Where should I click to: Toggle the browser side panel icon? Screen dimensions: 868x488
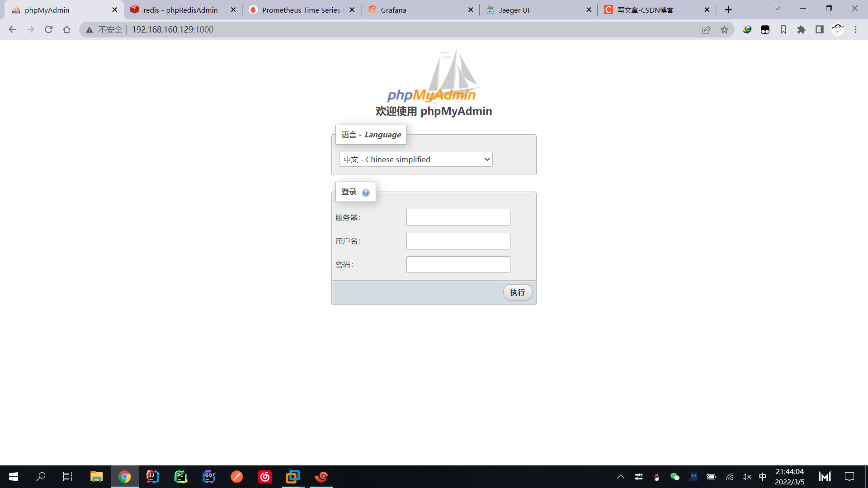tap(819, 30)
